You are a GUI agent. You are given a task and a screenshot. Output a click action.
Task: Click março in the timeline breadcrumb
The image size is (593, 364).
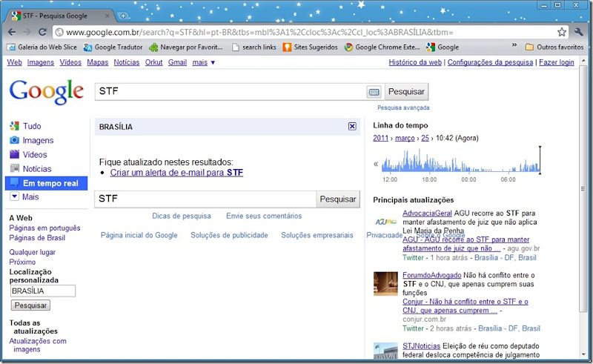[405, 138]
